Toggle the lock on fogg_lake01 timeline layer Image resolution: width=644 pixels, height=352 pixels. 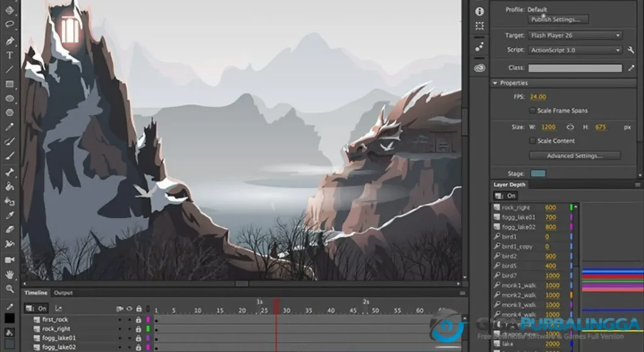tap(138, 338)
